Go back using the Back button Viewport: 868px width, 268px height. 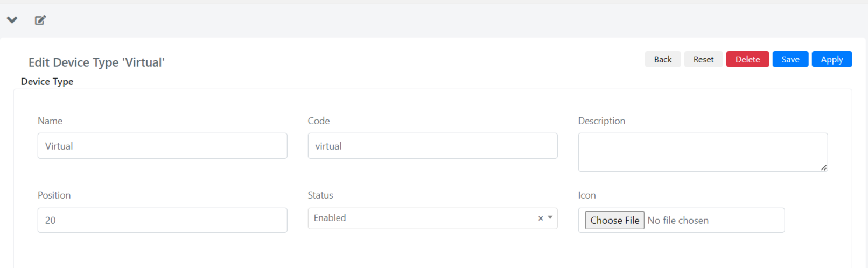pos(663,59)
